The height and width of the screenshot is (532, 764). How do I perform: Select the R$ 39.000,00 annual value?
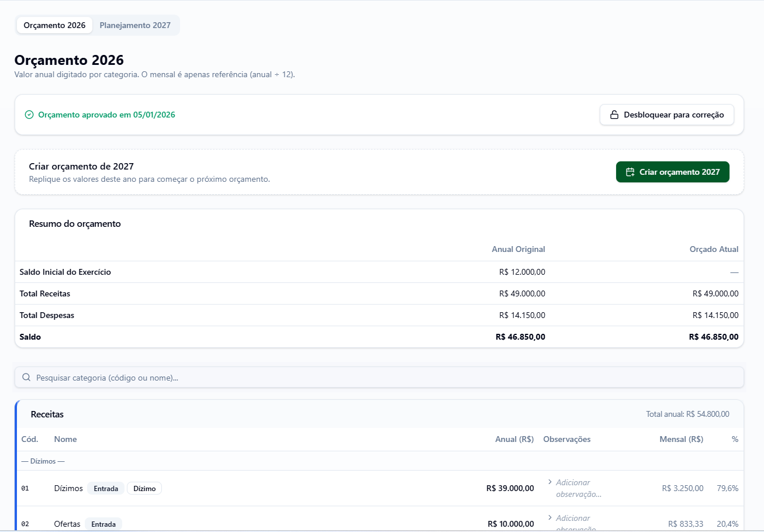510,488
